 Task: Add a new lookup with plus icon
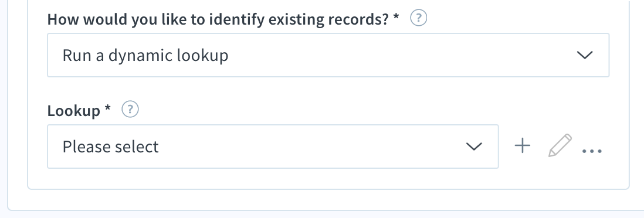(x=523, y=146)
